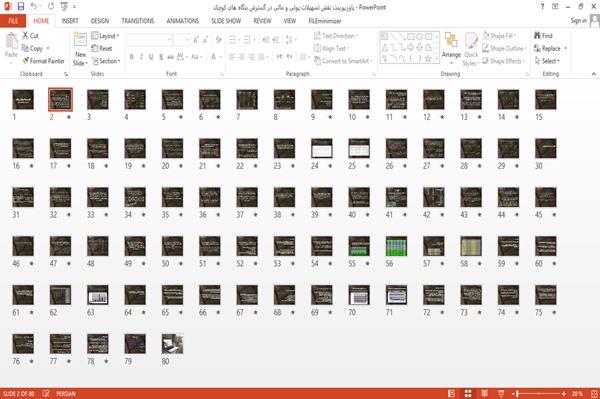Click the New Slide icon
The image size is (600, 399).
[x=80, y=40]
